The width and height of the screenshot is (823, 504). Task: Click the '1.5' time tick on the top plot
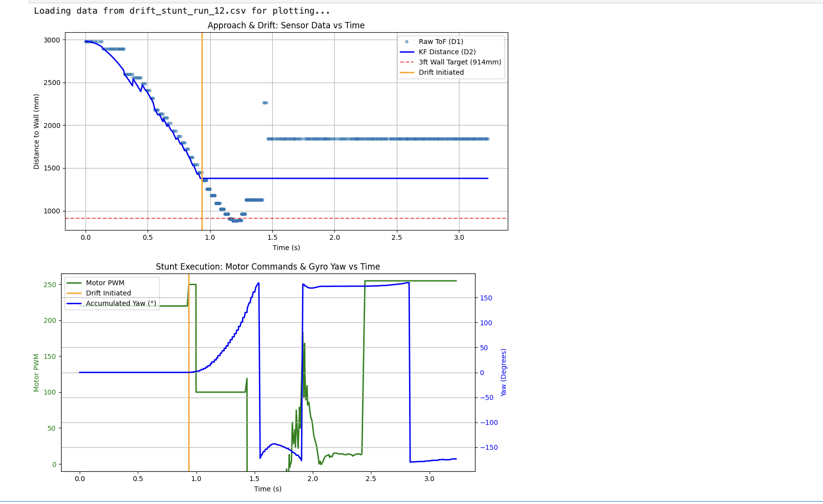(272, 237)
